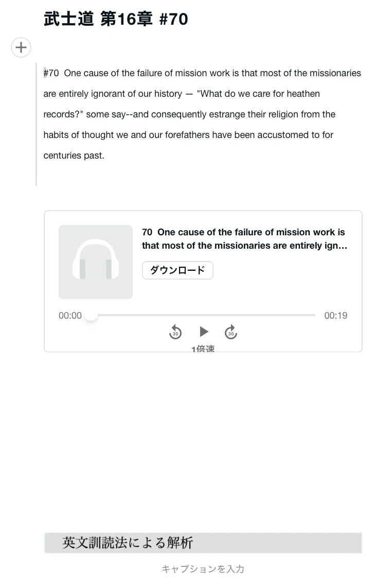Click the middle of the audio progress track
392x588 pixels.
click(203, 316)
